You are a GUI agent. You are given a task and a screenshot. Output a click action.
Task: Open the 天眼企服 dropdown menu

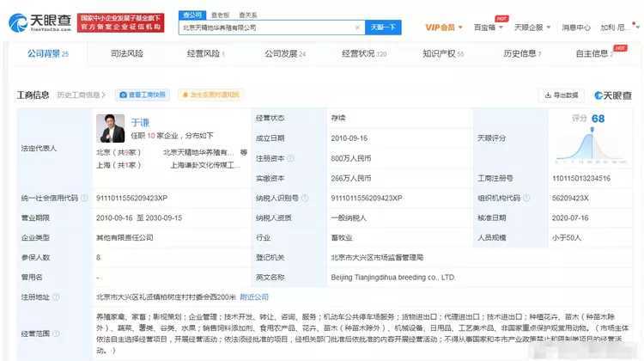tap(532, 28)
